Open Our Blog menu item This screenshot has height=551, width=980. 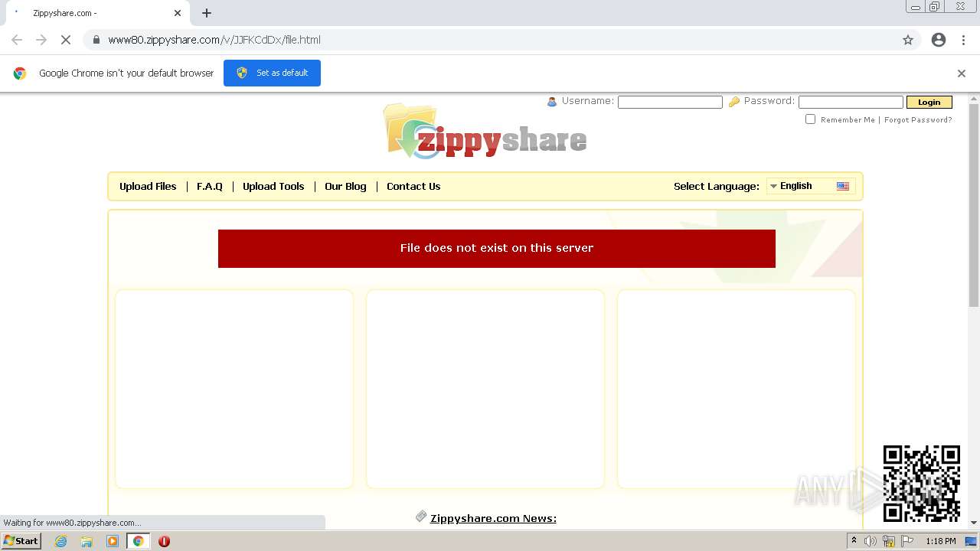(345, 186)
